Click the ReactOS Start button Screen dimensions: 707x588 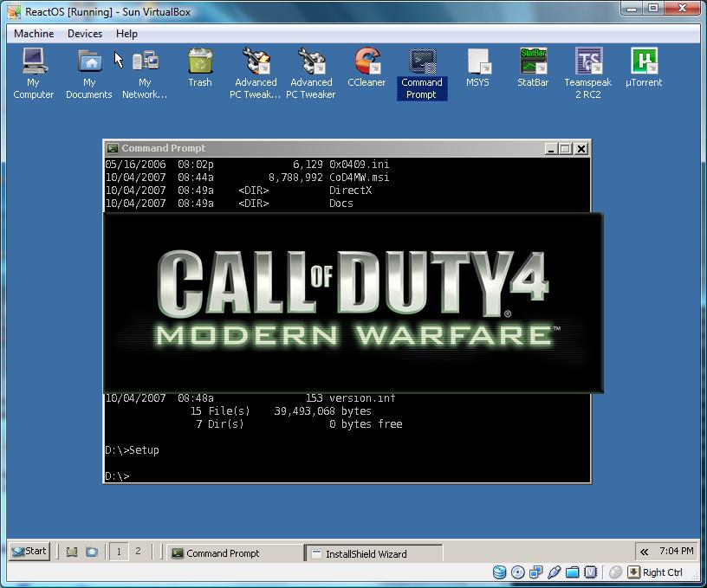(29, 551)
